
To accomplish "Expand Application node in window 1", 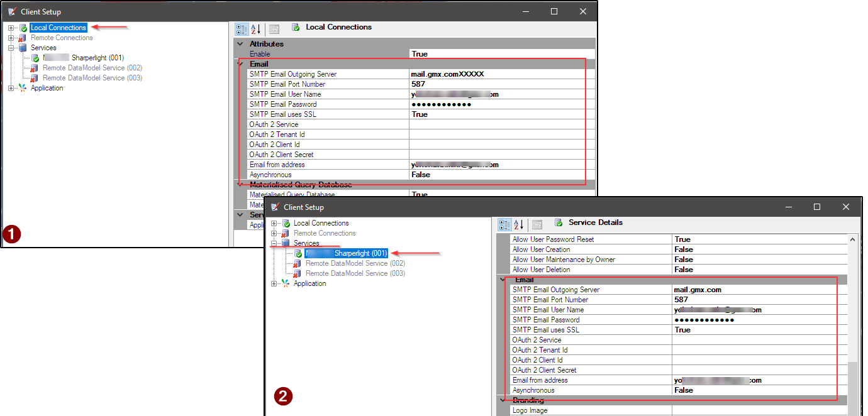I will [11, 88].
